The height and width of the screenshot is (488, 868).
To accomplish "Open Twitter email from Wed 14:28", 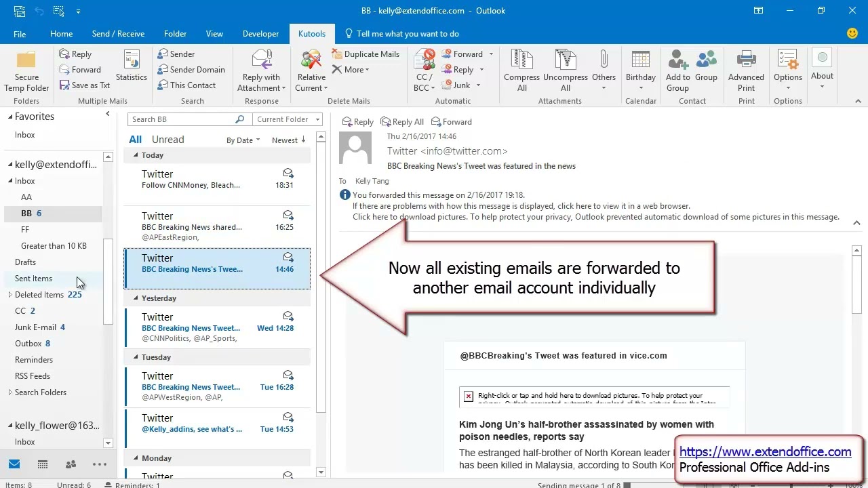I will click(217, 327).
